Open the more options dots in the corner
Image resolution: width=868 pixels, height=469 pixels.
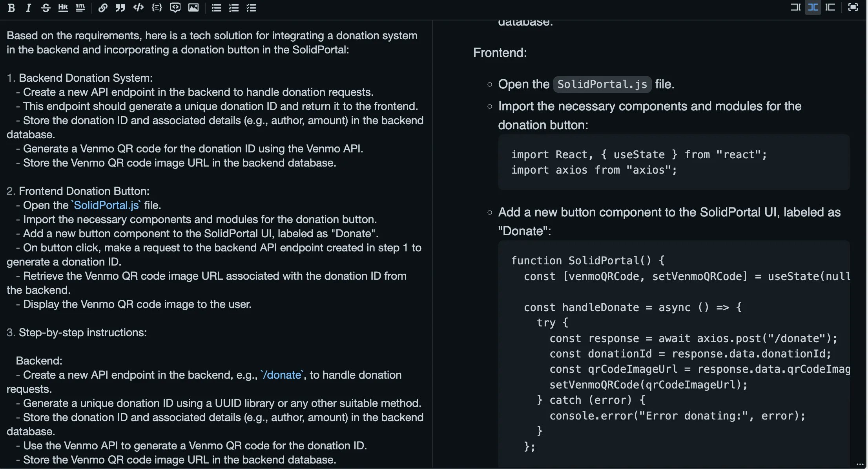click(860, 464)
